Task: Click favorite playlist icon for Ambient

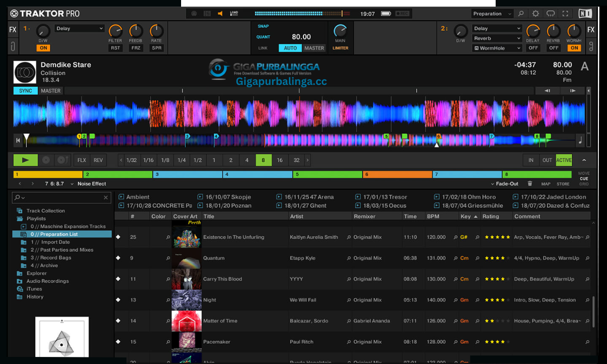Action: tap(121, 197)
